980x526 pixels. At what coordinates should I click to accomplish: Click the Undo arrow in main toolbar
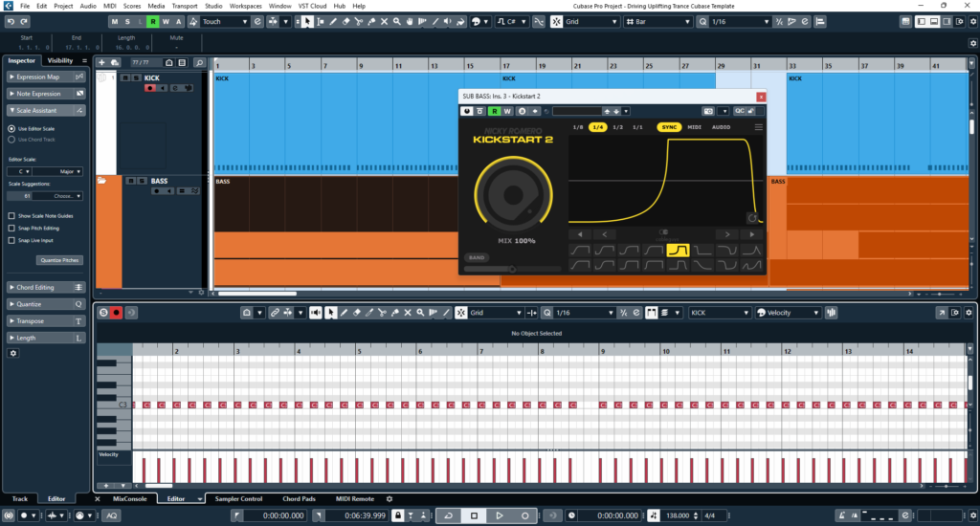pyautogui.click(x=11, y=21)
